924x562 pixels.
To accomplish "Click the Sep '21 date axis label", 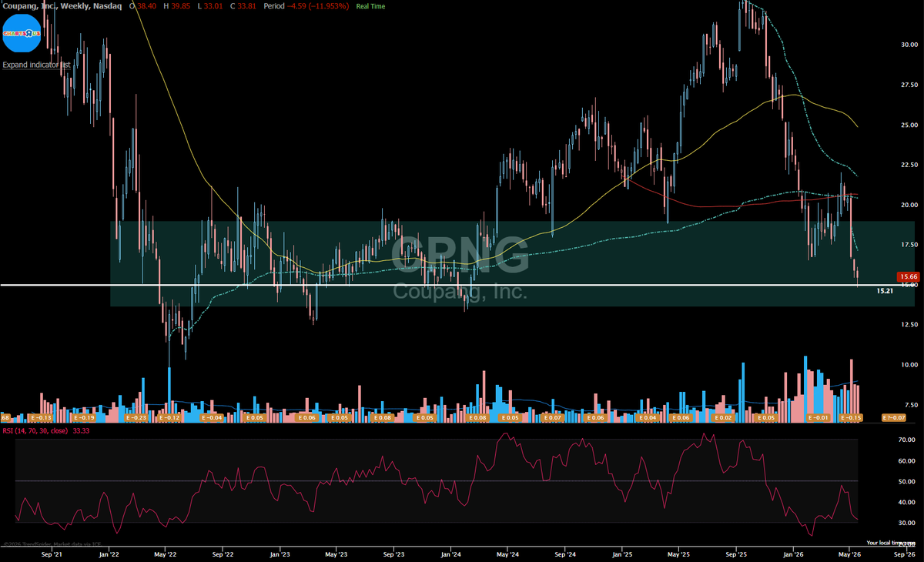I will 52,554.
